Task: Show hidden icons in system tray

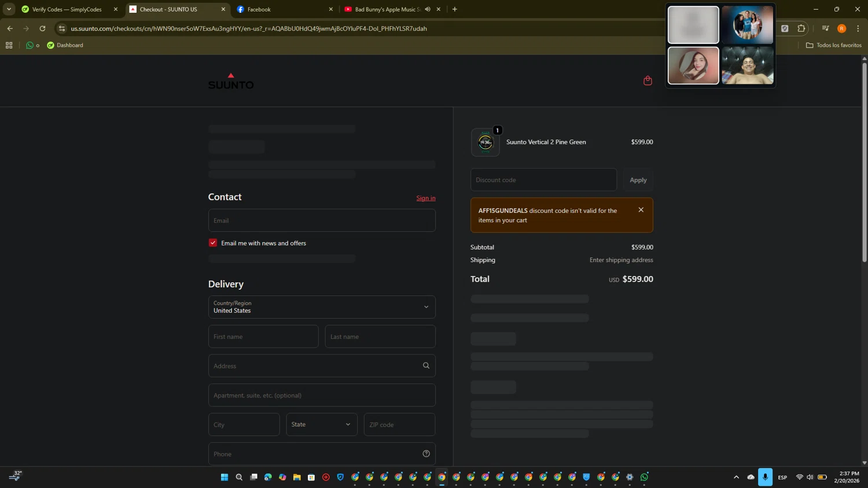Action: point(736,477)
